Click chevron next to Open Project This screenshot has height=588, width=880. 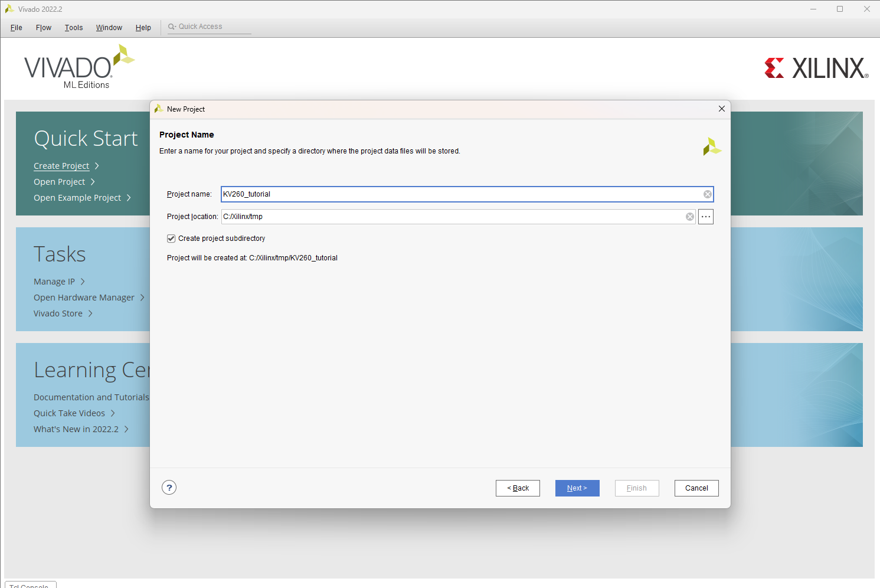(93, 182)
